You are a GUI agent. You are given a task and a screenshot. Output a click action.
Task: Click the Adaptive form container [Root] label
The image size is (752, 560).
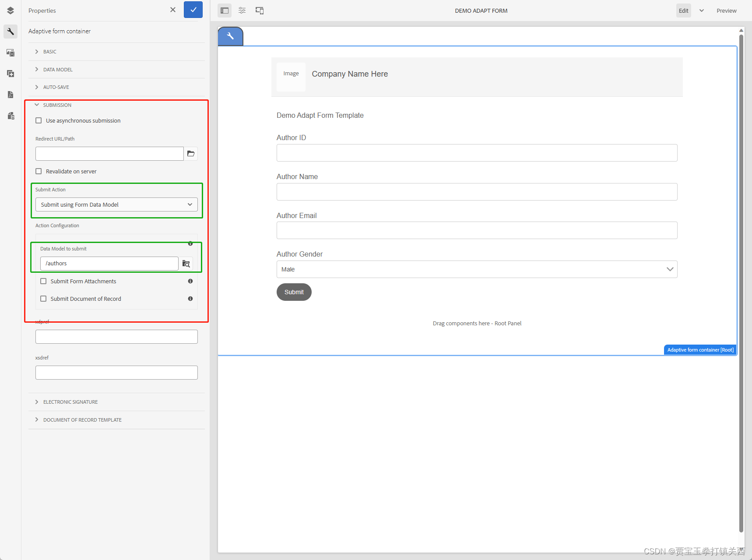coord(700,350)
